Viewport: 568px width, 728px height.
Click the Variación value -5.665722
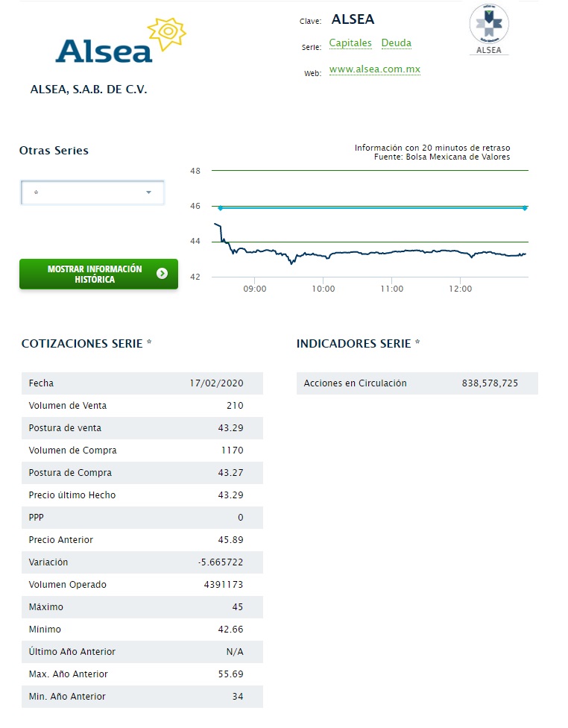[x=221, y=562]
